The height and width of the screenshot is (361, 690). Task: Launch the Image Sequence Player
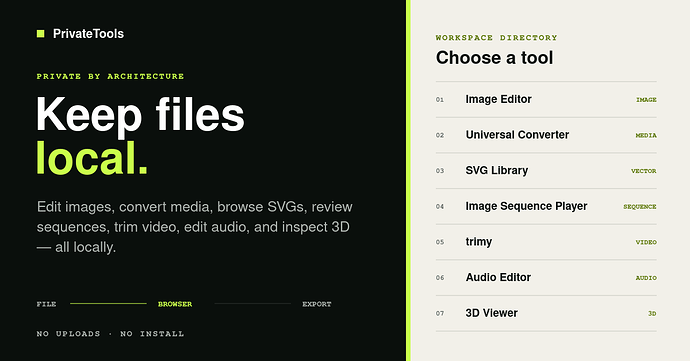(x=546, y=206)
